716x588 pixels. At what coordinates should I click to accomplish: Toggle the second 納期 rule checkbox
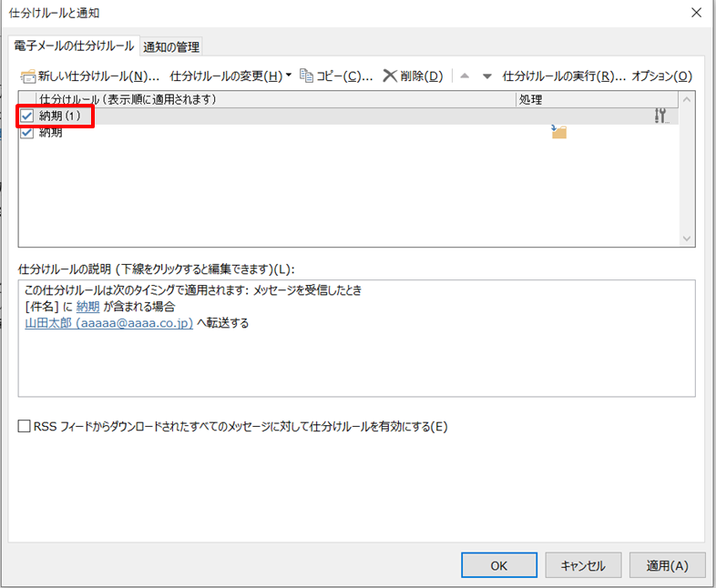27,132
